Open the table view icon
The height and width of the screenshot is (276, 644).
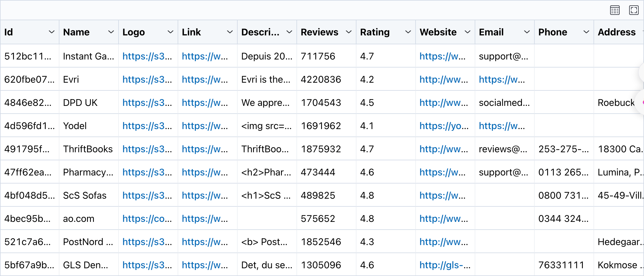coord(615,10)
